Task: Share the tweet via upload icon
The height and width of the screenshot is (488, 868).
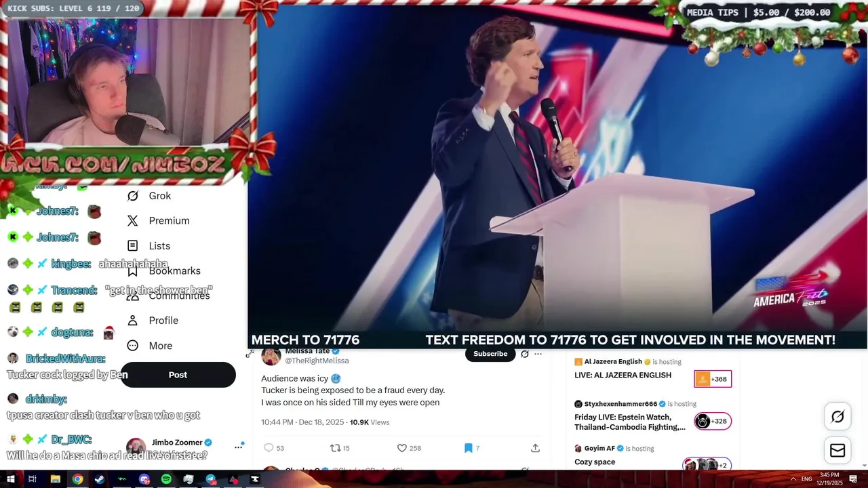Action: 535,448
